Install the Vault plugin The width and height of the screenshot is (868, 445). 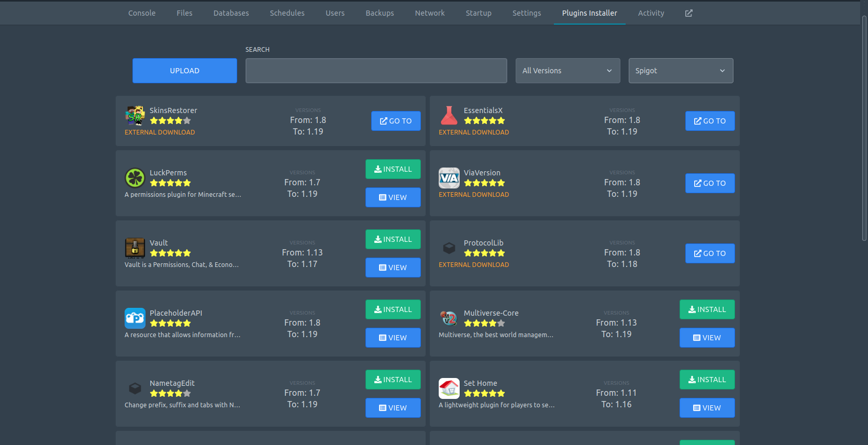pos(393,239)
